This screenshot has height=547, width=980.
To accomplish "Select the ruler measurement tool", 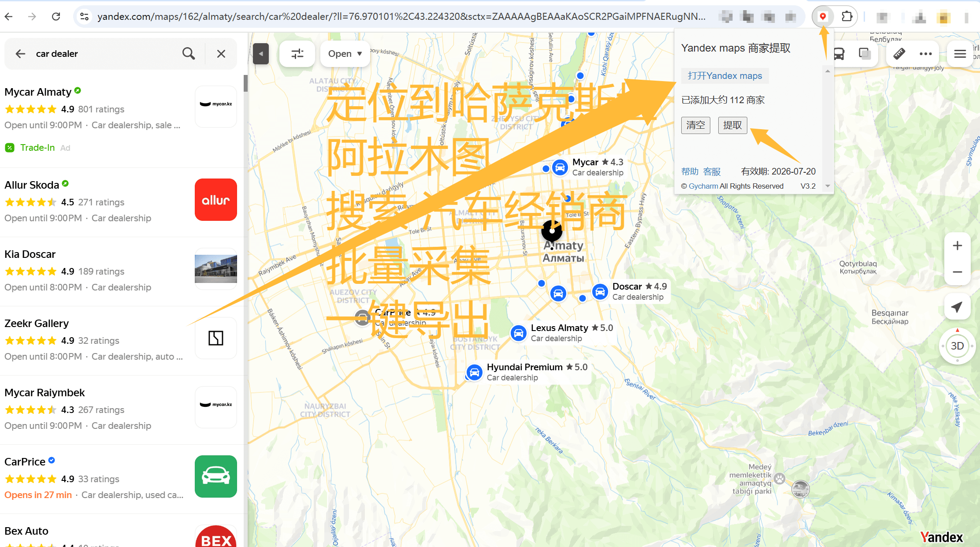I will 899,54.
